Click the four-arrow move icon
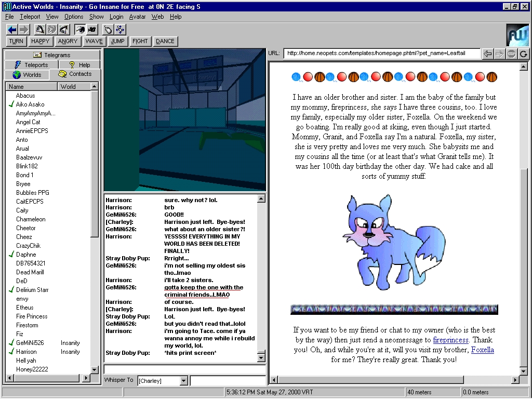The width and height of the screenshot is (532, 399). click(x=120, y=30)
